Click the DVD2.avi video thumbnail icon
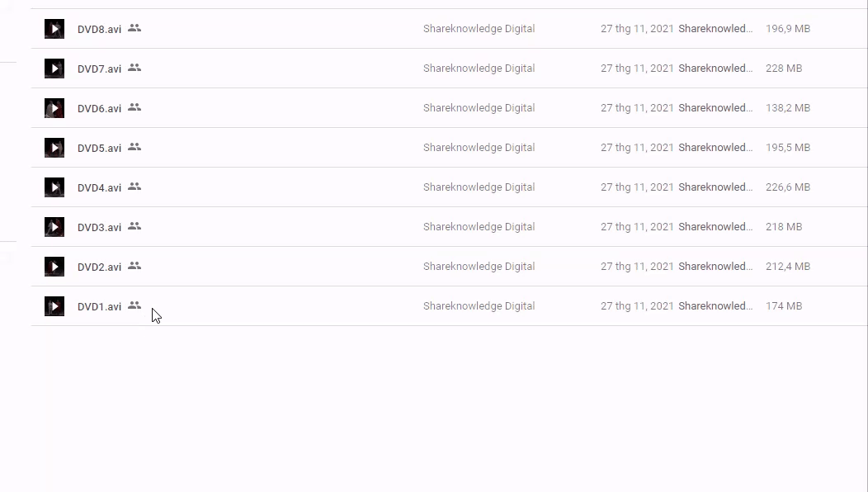Image resolution: width=868 pixels, height=492 pixels. pyautogui.click(x=54, y=267)
